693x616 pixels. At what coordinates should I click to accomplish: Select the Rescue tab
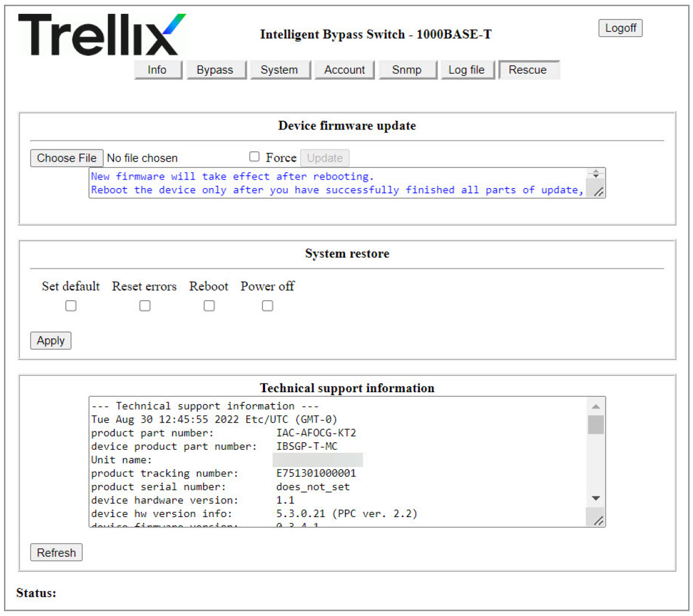(x=529, y=70)
